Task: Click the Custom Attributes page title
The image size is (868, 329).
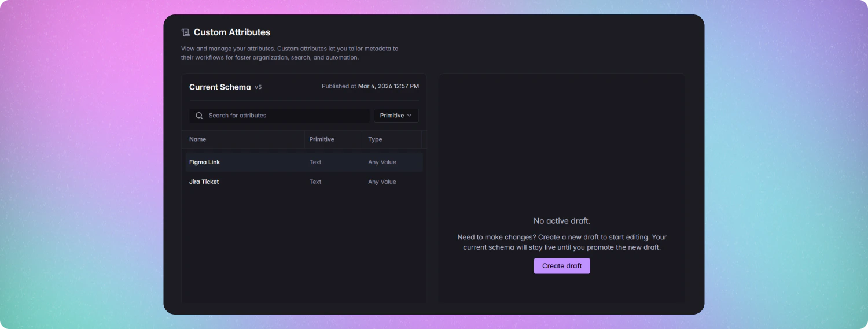Action: point(232,32)
